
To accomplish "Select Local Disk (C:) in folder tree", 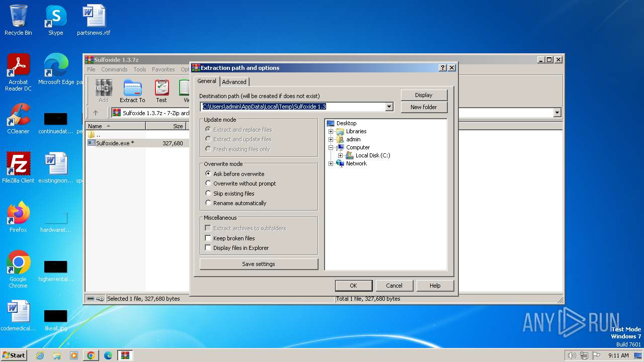I will pyautogui.click(x=373, y=155).
